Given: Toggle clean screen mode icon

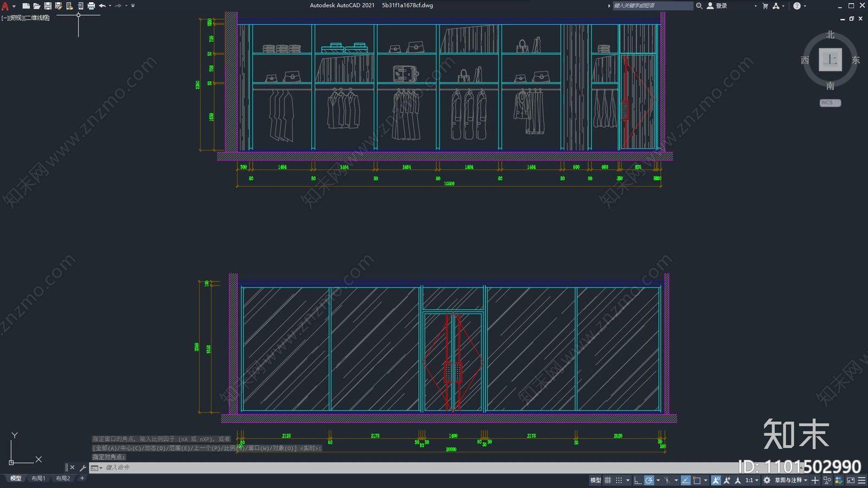Looking at the screenshot, I should [x=850, y=480].
